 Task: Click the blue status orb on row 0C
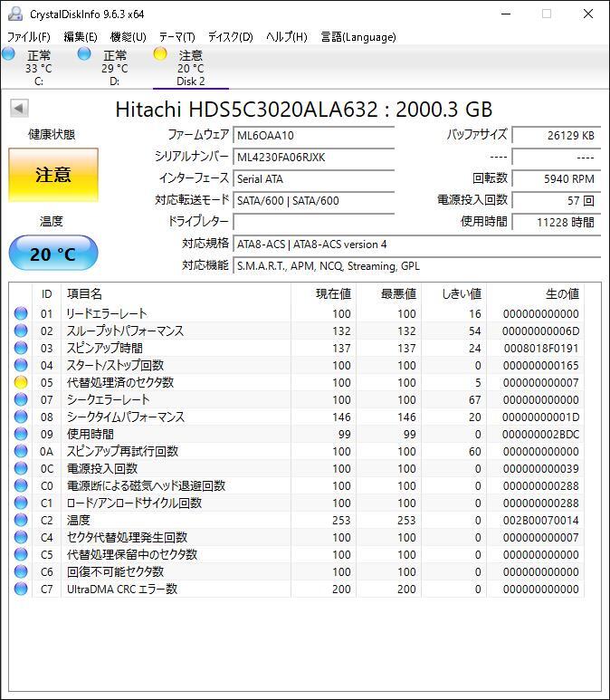(x=21, y=468)
